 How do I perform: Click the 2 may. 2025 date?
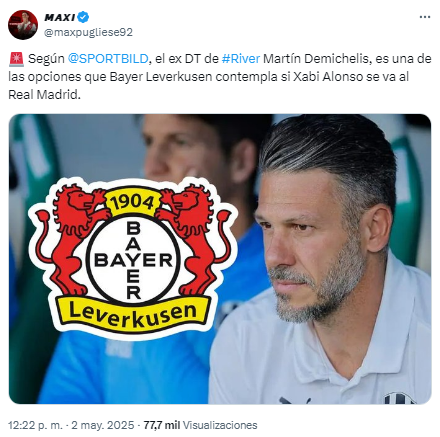[x=103, y=425]
